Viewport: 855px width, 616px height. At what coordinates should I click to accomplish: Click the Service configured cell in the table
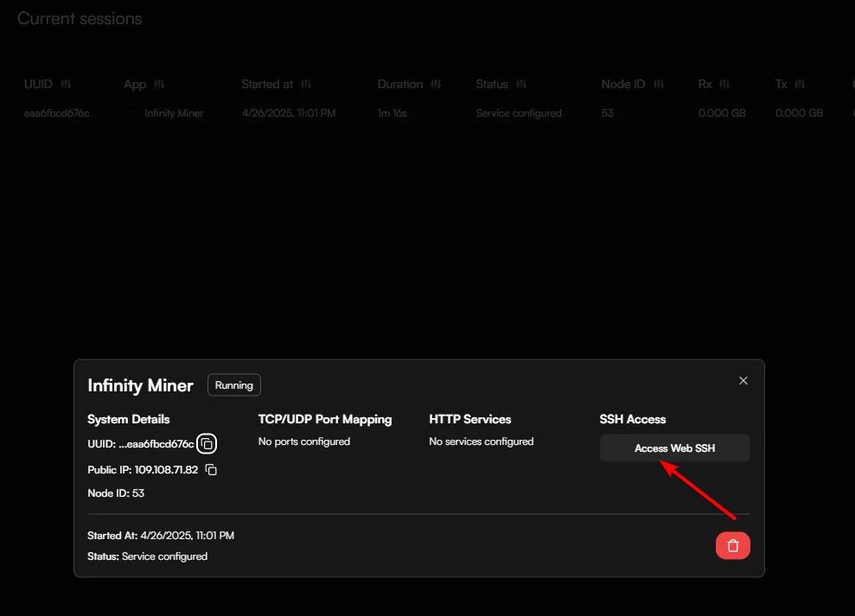click(x=519, y=113)
